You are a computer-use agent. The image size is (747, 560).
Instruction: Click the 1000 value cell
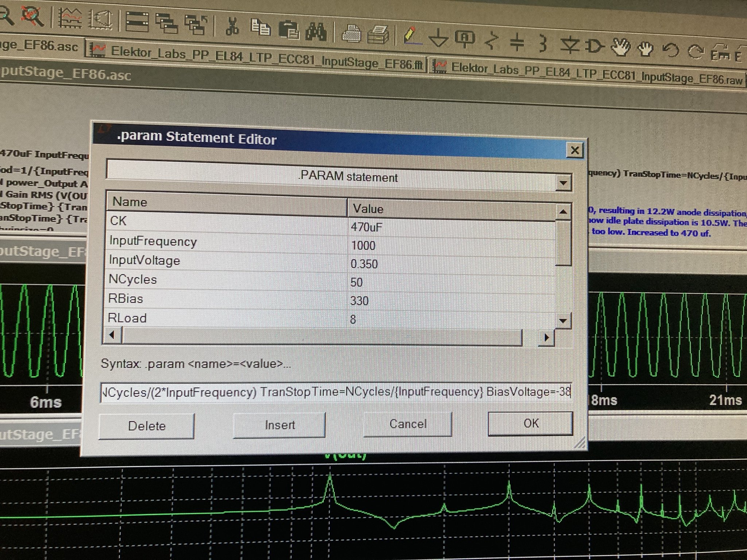point(363,245)
